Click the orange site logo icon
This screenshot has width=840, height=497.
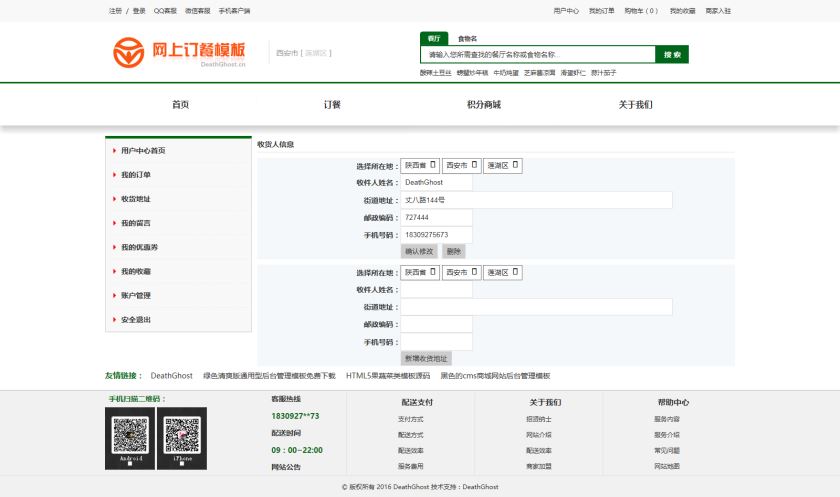(129, 52)
